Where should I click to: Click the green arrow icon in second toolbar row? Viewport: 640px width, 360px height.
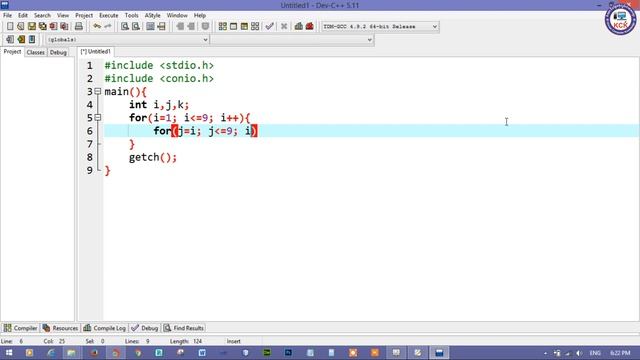tap(21, 40)
